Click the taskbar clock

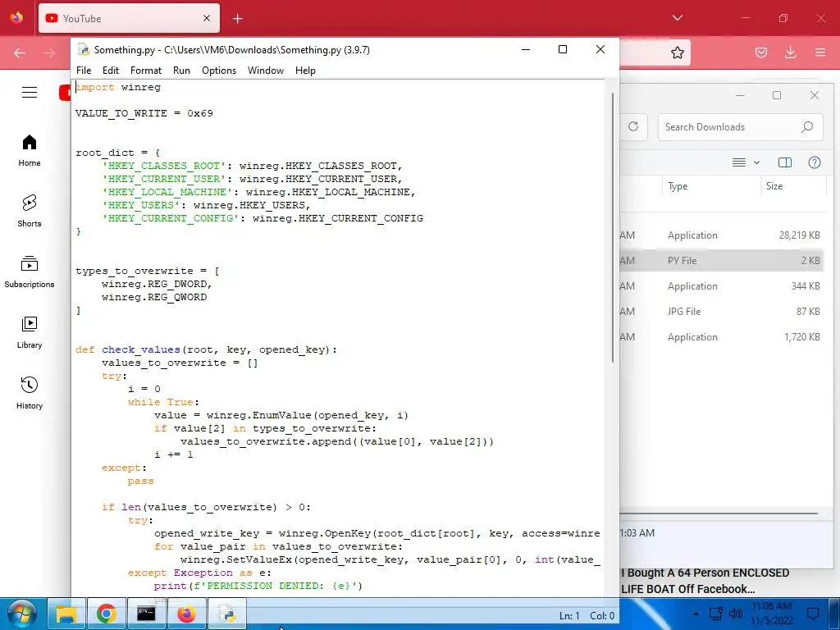pos(771,614)
